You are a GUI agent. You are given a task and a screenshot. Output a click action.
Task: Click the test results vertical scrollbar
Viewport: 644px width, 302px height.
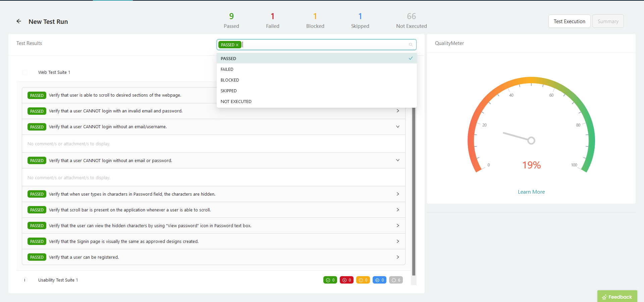(414, 191)
